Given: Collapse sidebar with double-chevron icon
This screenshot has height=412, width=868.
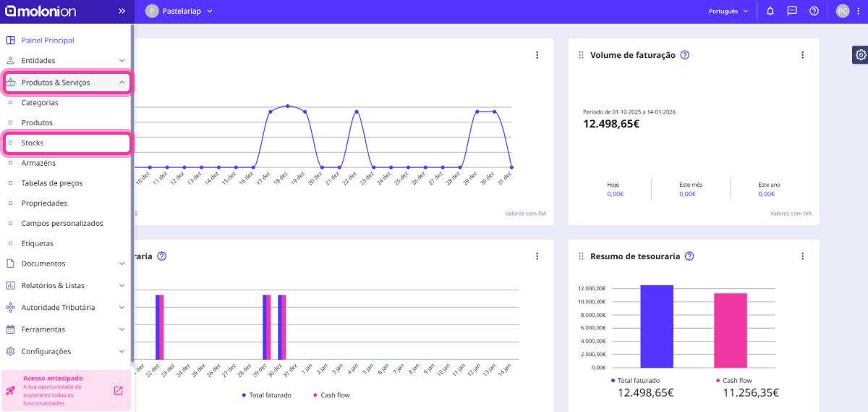Looking at the screenshot, I should pos(122,11).
